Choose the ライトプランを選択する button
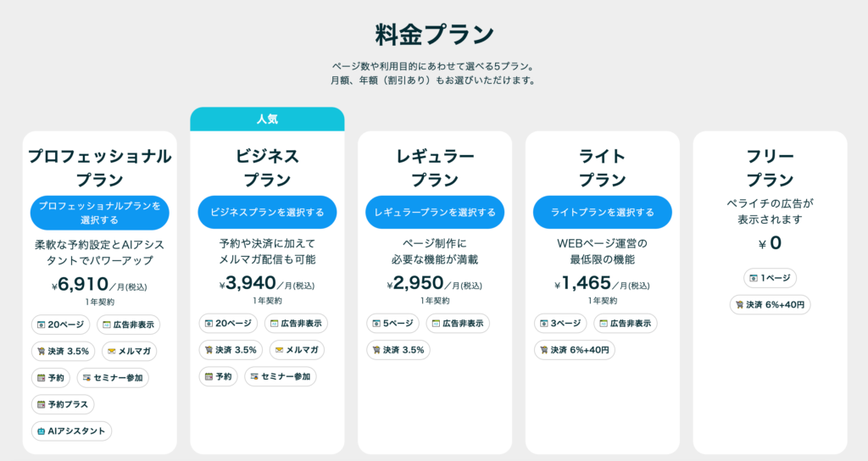 (x=602, y=212)
